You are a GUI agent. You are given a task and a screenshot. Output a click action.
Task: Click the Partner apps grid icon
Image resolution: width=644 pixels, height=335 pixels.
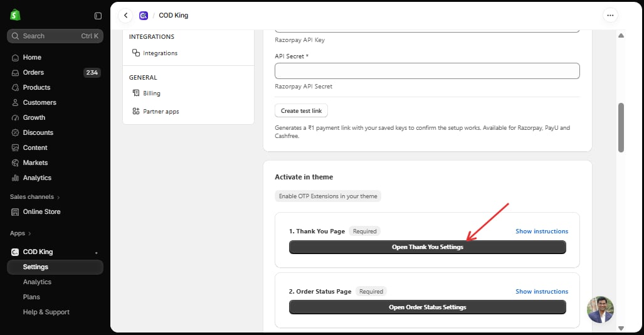point(136,111)
